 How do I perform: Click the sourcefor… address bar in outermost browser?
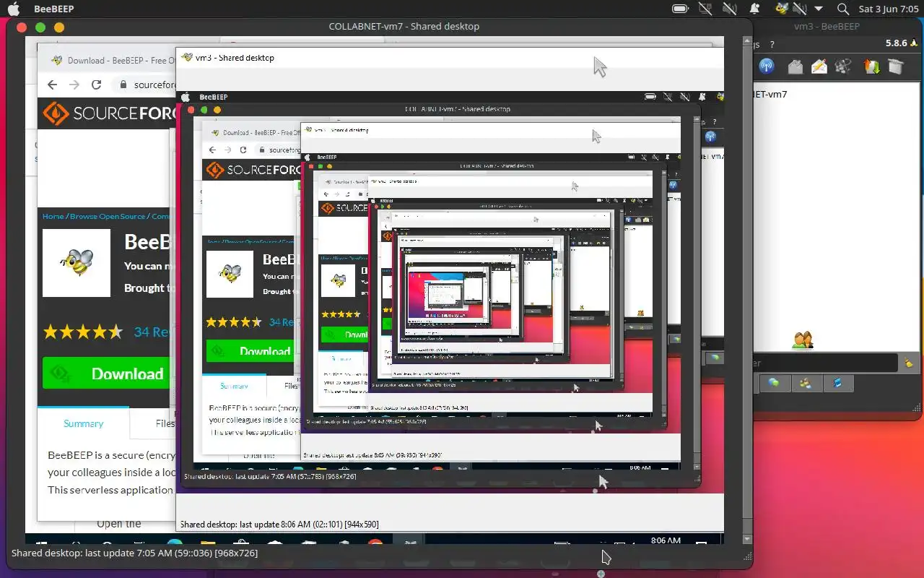[144, 85]
